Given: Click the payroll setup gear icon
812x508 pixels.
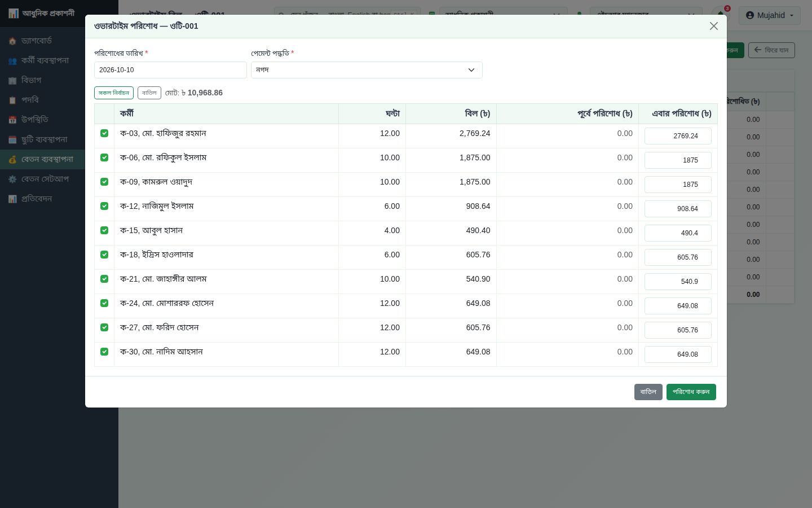Looking at the screenshot, I should point(12,179).
